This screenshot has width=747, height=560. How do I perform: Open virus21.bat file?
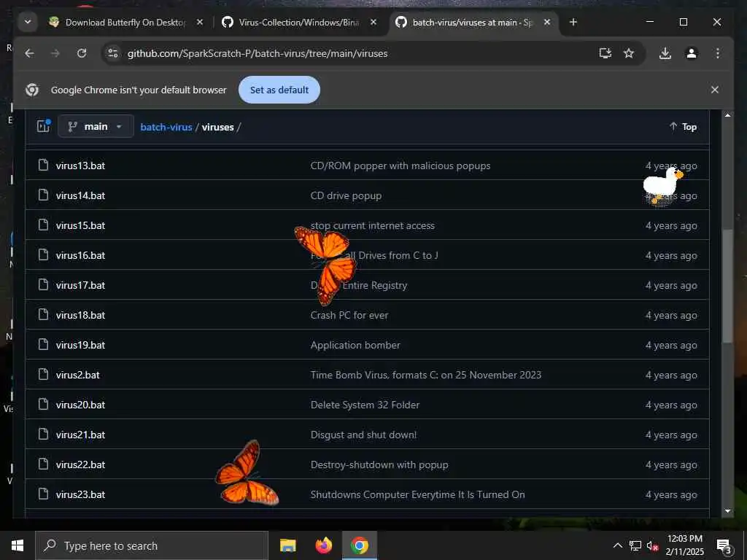80,435
